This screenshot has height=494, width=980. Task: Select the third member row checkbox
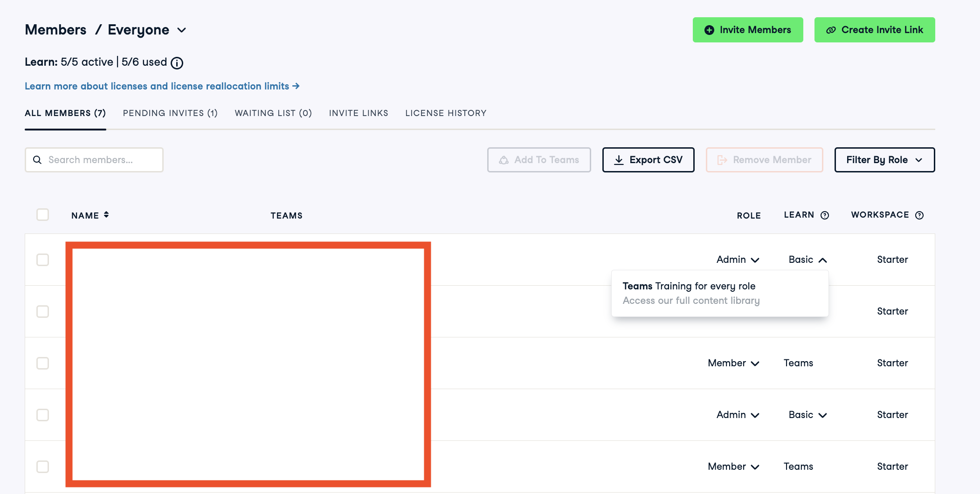click(x=43, y=364)
